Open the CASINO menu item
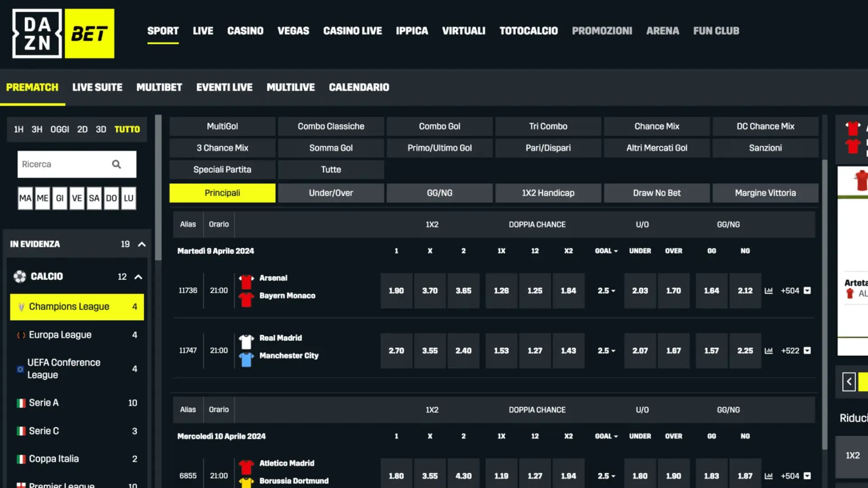 [x=245, y=31]
